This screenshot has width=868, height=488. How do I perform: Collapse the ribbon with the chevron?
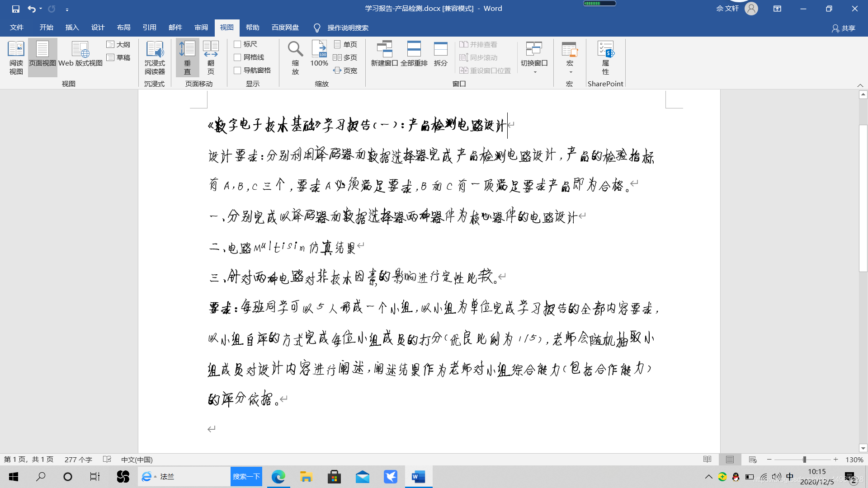pyautogui.click(x=860, y=85)
